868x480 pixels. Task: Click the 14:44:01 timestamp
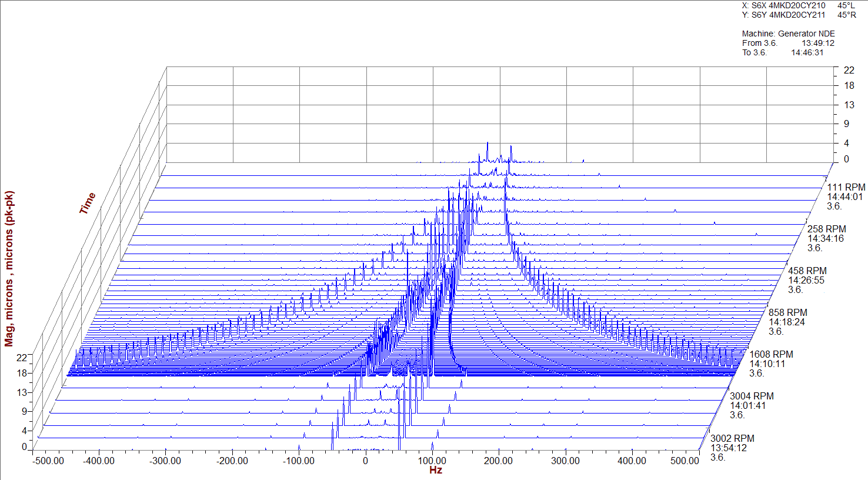[845, 196]
